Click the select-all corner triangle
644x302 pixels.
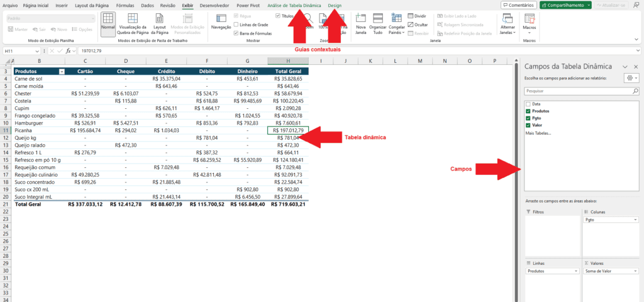[x=6, y=61]
